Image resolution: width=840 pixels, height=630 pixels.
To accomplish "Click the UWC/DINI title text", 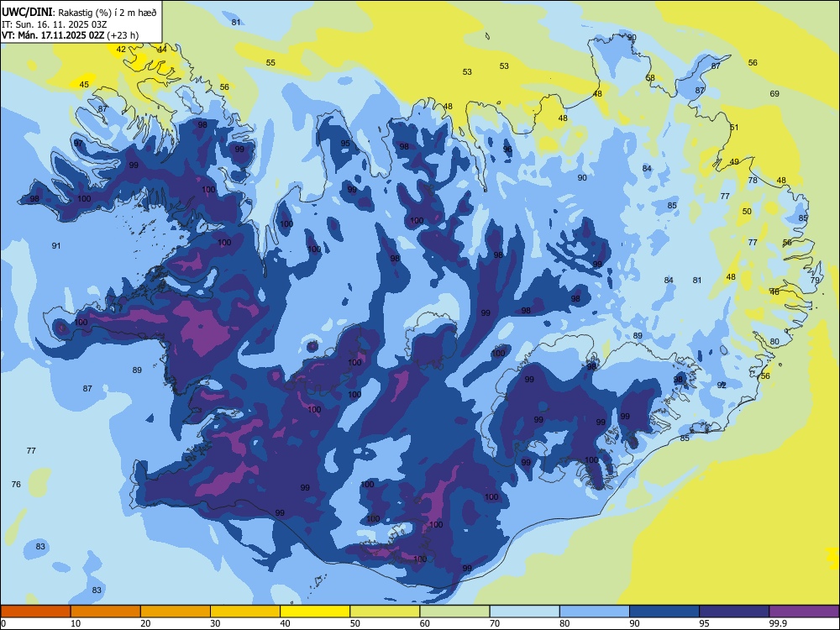I will click(x=28, y=13).
